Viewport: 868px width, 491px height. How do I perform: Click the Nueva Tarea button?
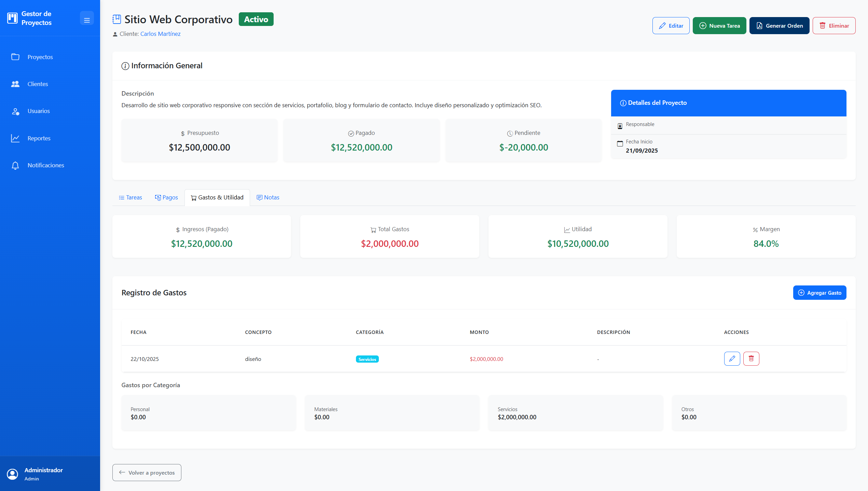pos(719,26)
